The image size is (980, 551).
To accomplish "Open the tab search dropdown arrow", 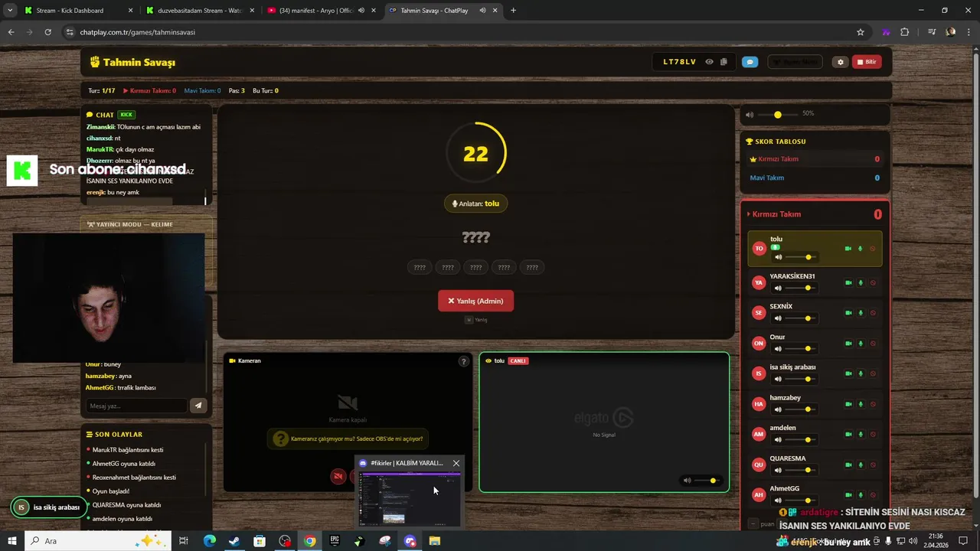I will (x=10, y=11).
